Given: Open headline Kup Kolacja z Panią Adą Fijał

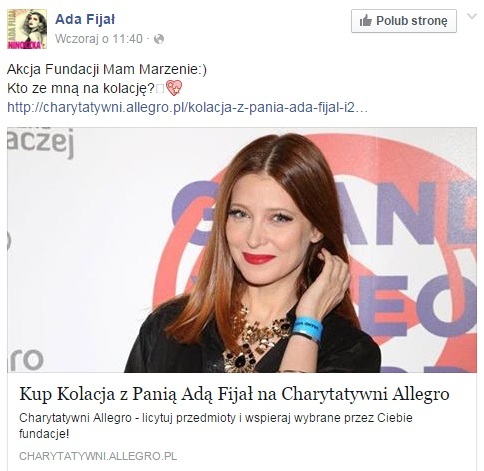Looking at the screenshot, I should point(234,394).
